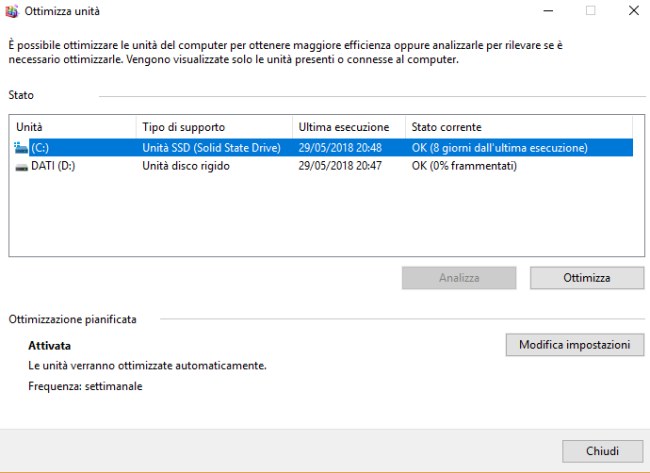The image size is (650, 473).
Task: Minimize the Ottimizza unità window
Action: (548, 11)
